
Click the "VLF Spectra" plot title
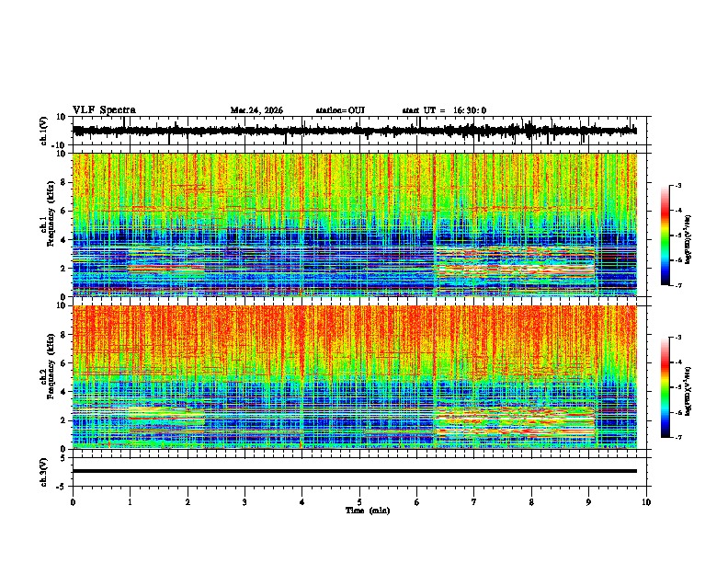coord(104,110)
